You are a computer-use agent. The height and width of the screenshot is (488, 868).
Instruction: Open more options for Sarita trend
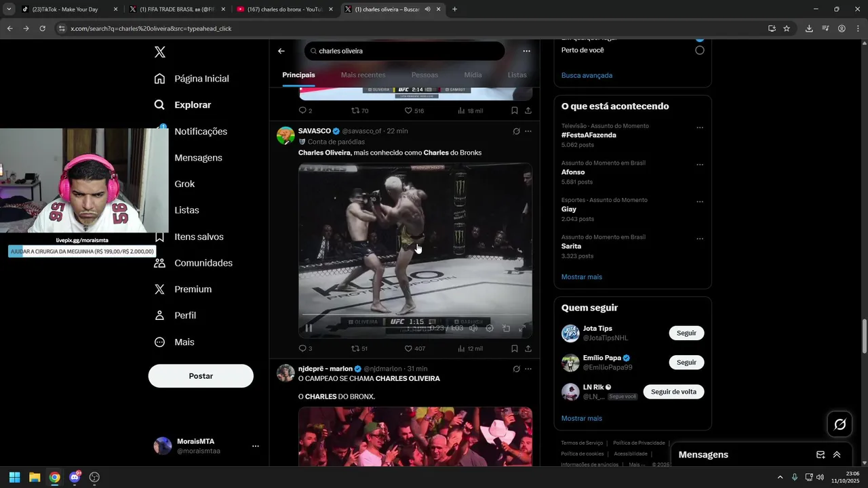700,239
